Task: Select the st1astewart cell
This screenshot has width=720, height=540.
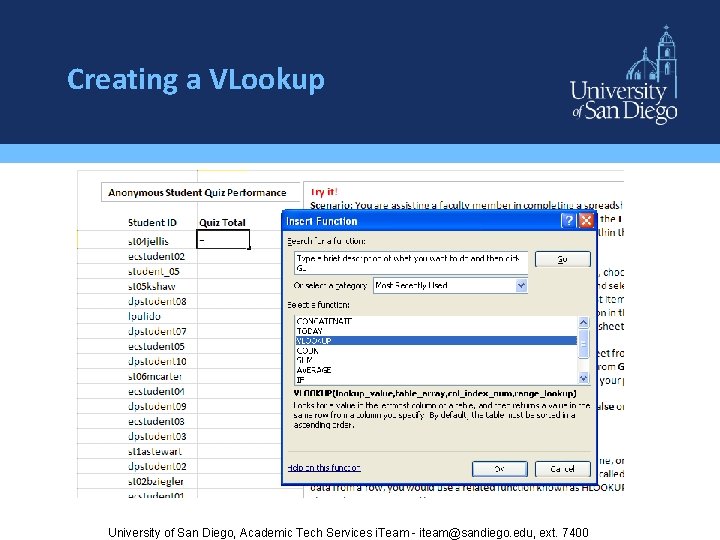Action: point(155,451)
